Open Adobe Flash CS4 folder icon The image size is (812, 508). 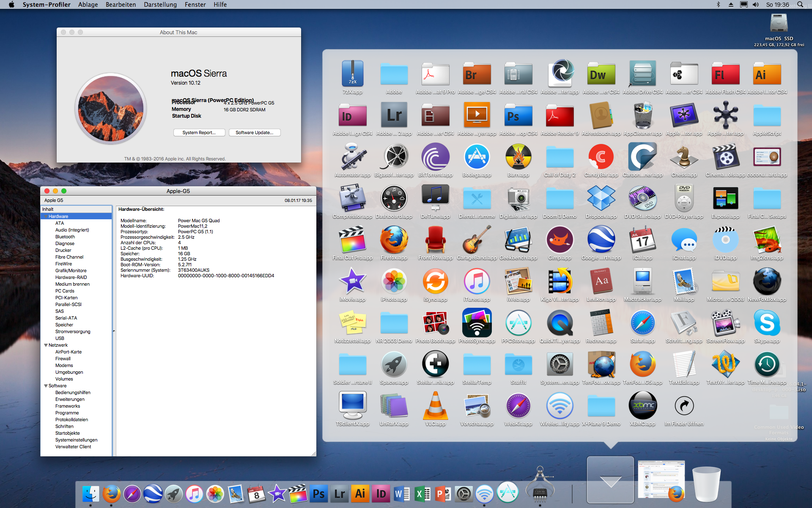click(725, 74)
